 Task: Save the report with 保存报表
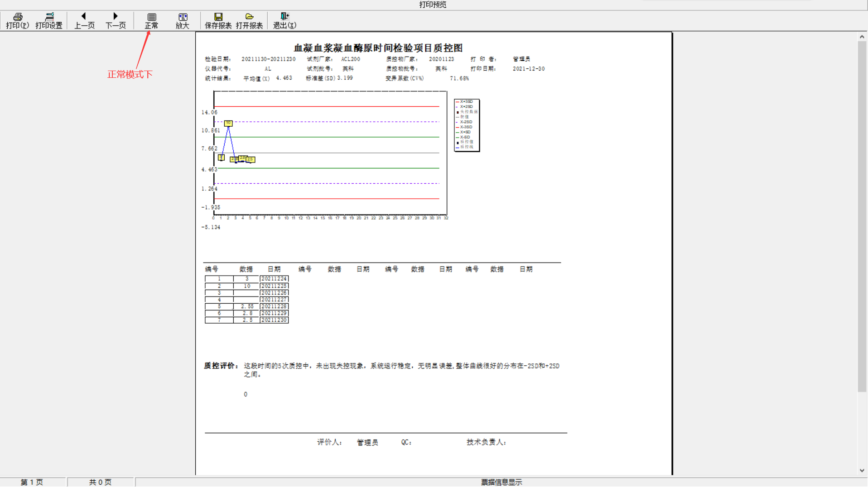pyautogui.click(x=218, y=21)
